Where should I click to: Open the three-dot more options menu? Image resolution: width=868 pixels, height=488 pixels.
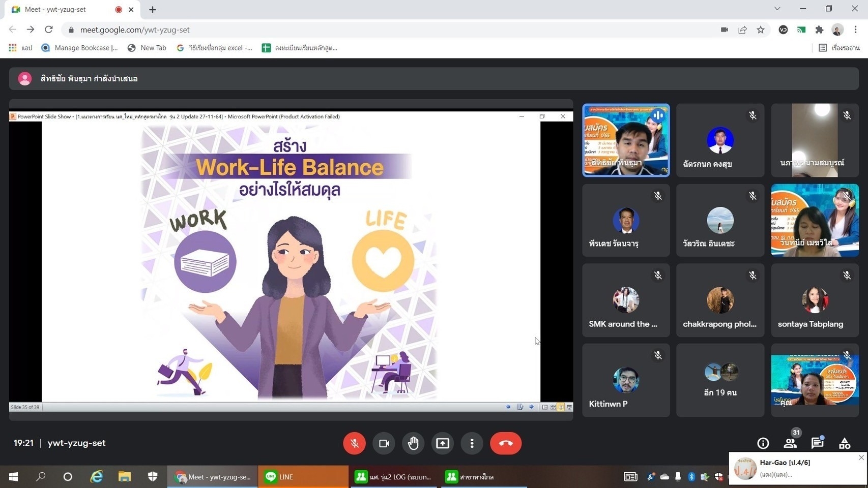tap(472, 443)
